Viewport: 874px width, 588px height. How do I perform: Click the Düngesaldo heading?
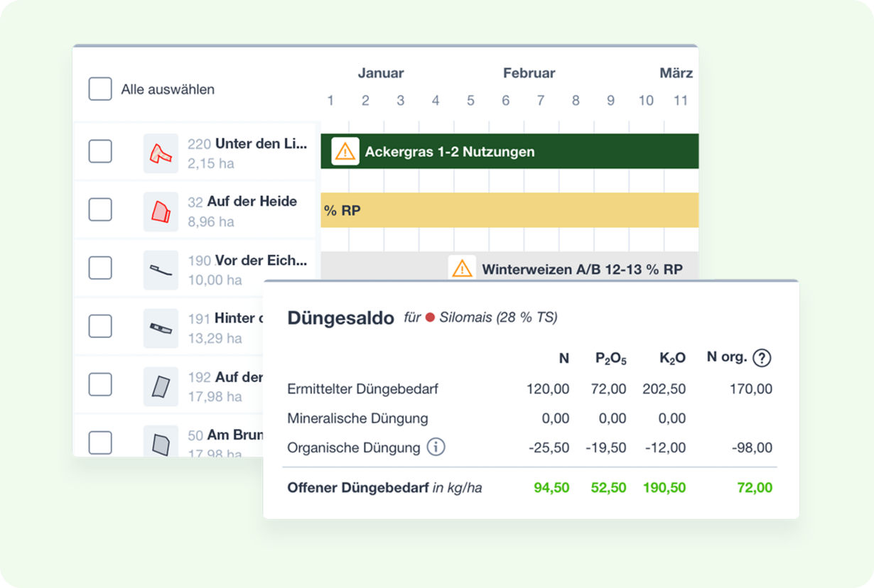point(340,318)
